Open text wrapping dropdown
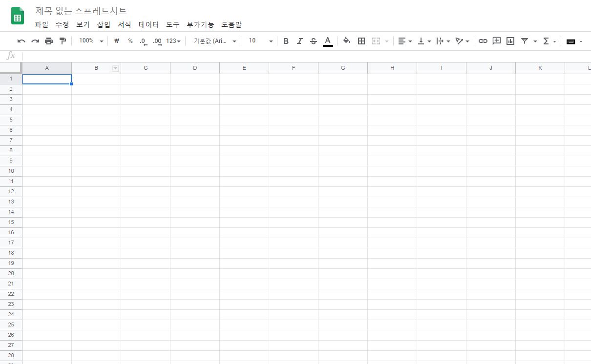The image size is (591, 364). point(443,41)
